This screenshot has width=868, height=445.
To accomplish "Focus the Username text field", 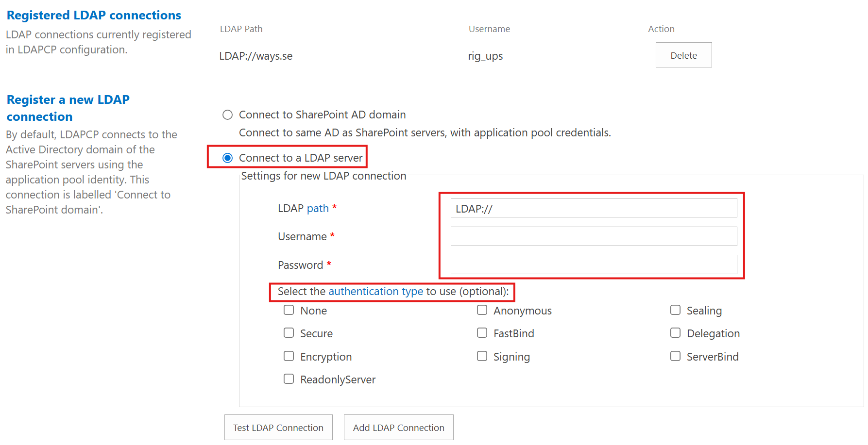I will tap(593, 236).
